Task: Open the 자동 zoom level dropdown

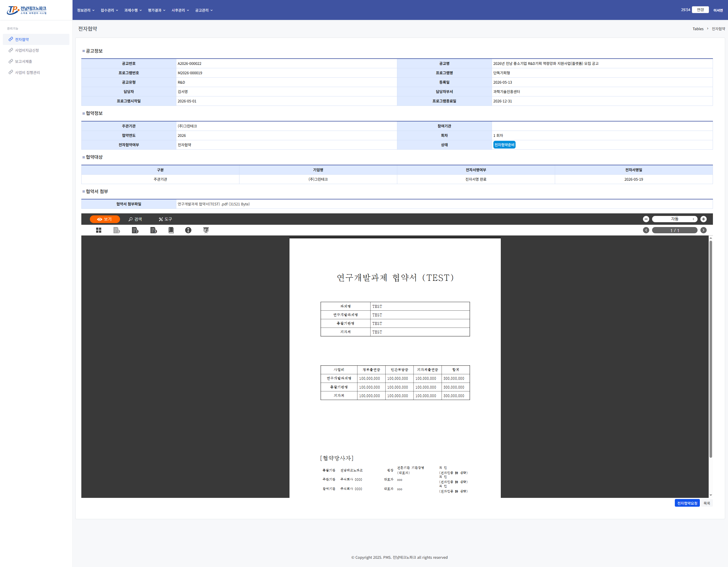Action: tap(675, 219)
